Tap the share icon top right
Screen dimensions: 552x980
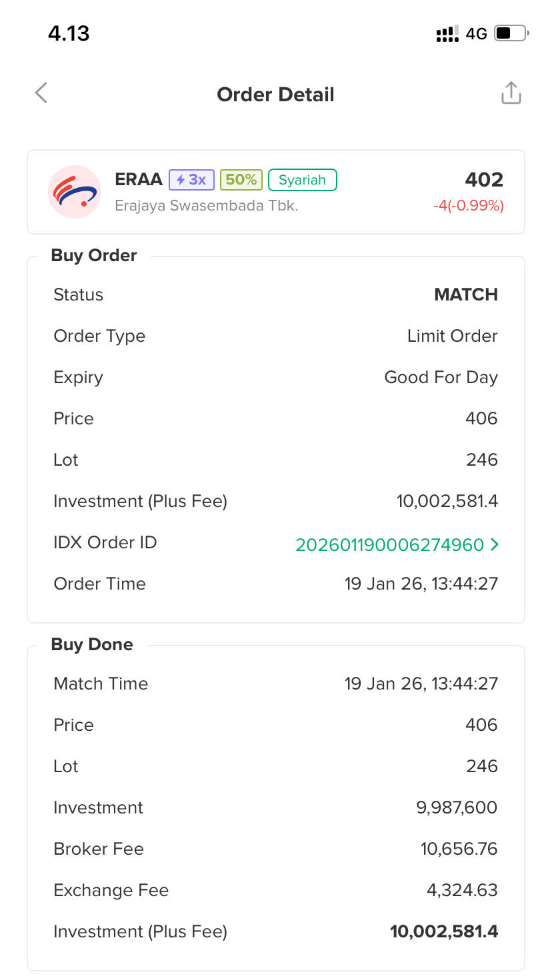pyautogui.click(x=511, y=93)
